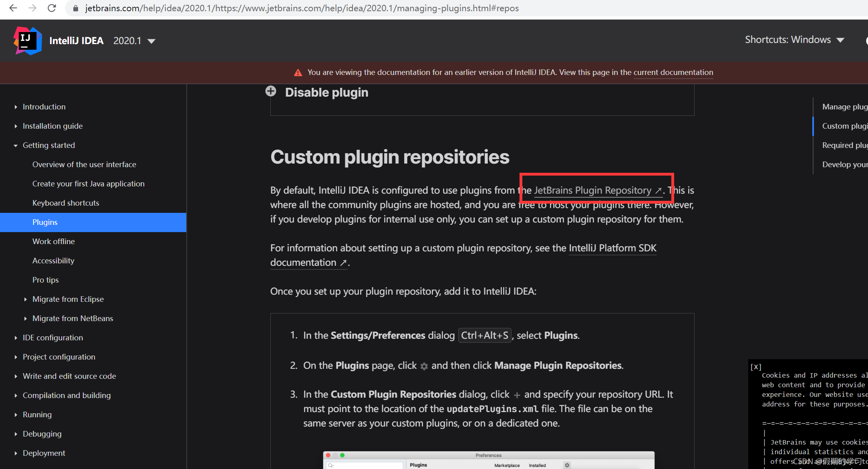Open Accessibility page

tap(53, 261)
